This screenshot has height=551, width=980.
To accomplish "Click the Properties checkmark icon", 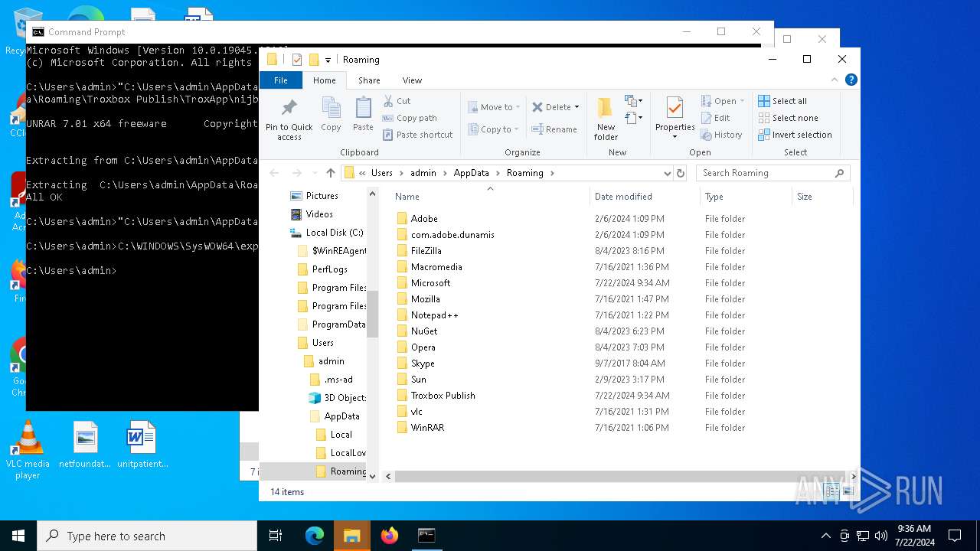I will tap(675, 108).
